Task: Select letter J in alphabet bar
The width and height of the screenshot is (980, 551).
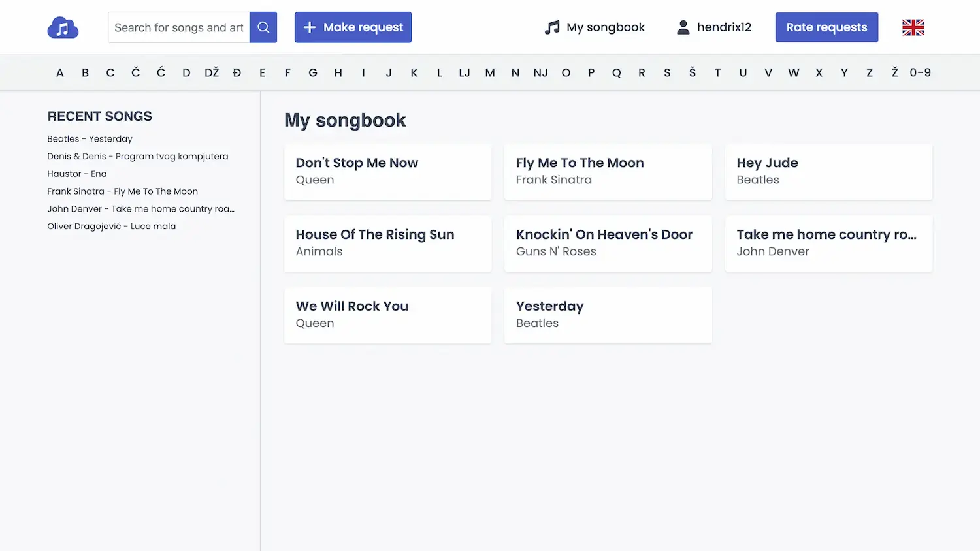Action: pyautogui.click(x=389, y=73)
